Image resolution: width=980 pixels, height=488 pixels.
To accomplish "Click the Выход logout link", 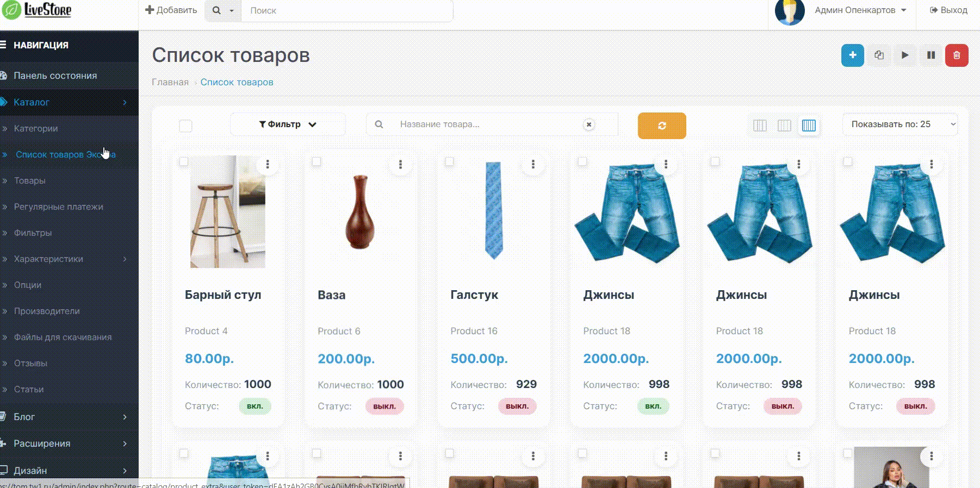I will click(948, 10).
